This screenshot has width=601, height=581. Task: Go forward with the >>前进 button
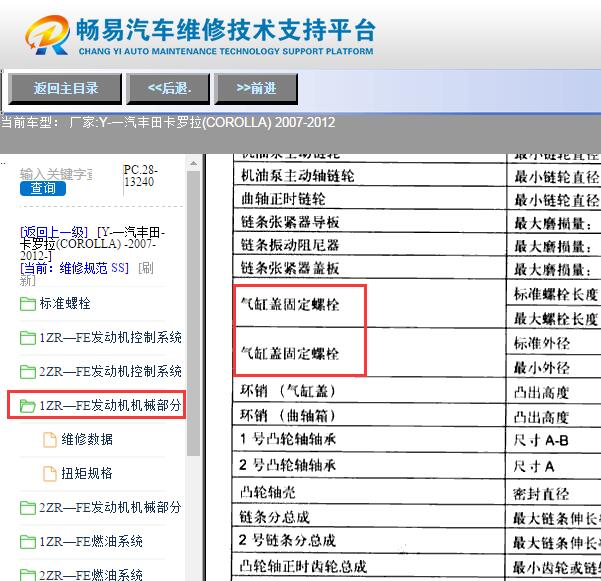[x=256, y=89]
